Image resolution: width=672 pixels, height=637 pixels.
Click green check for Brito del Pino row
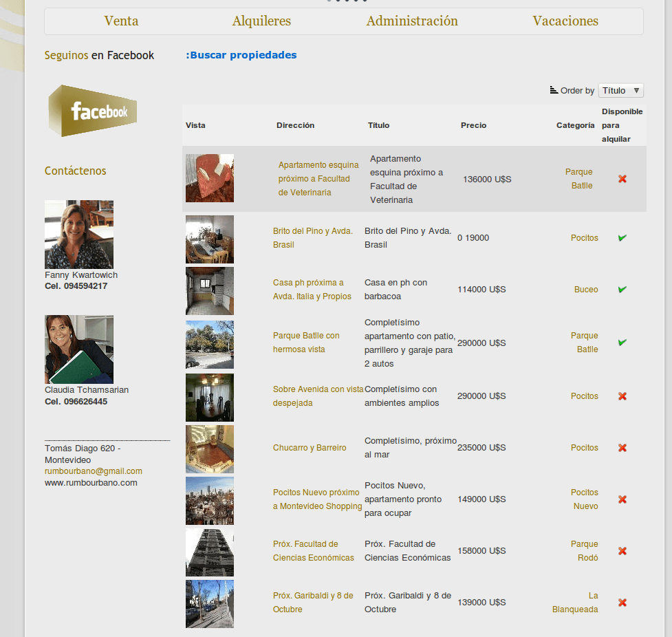[x=622, y=237]
